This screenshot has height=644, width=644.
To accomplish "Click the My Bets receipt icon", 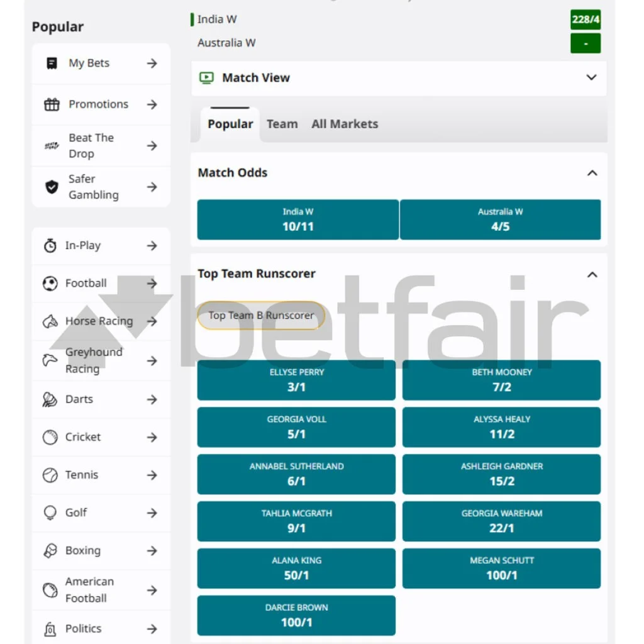I will [52, 64].
